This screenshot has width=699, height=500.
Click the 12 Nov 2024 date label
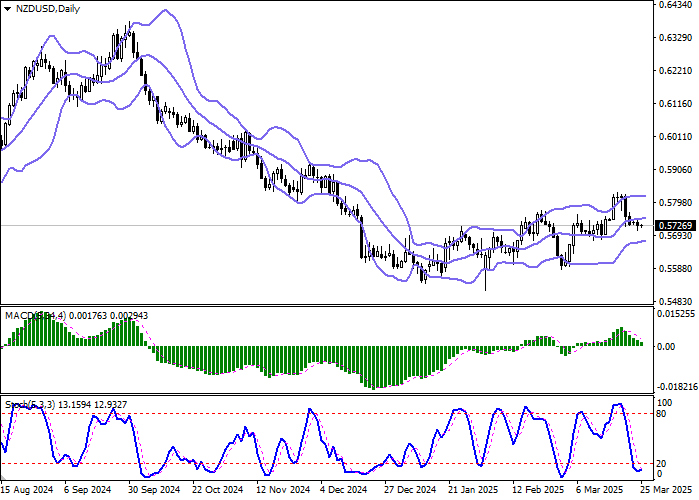(281, 491)
